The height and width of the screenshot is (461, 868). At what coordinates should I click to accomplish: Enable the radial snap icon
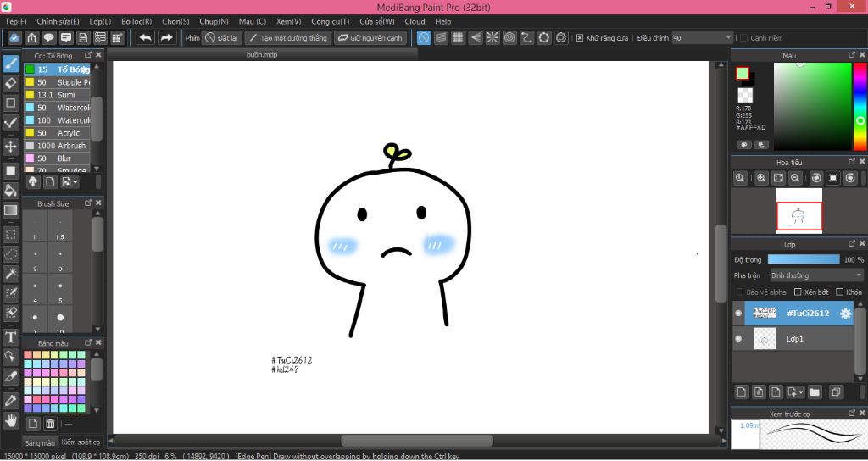492,37
